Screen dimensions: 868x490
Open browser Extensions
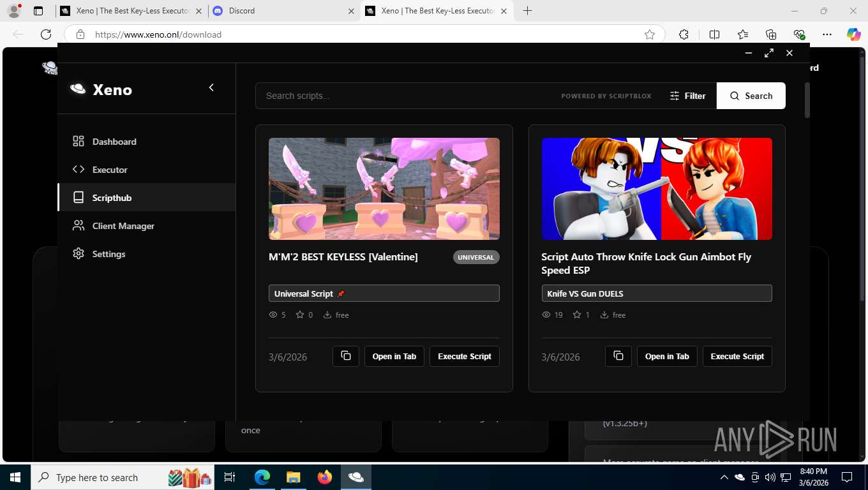click(x=684, y=34)
